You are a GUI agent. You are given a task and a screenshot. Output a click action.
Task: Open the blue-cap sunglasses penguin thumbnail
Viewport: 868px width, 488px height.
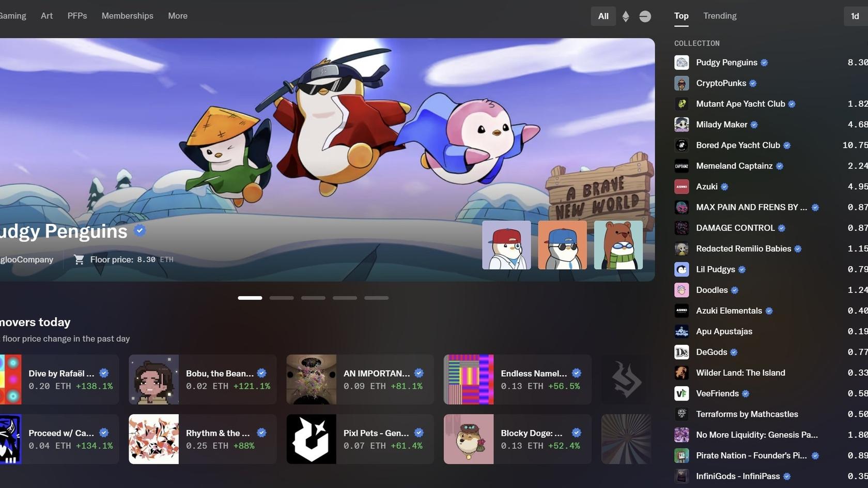pyautogui.click(x=562, y=245)
